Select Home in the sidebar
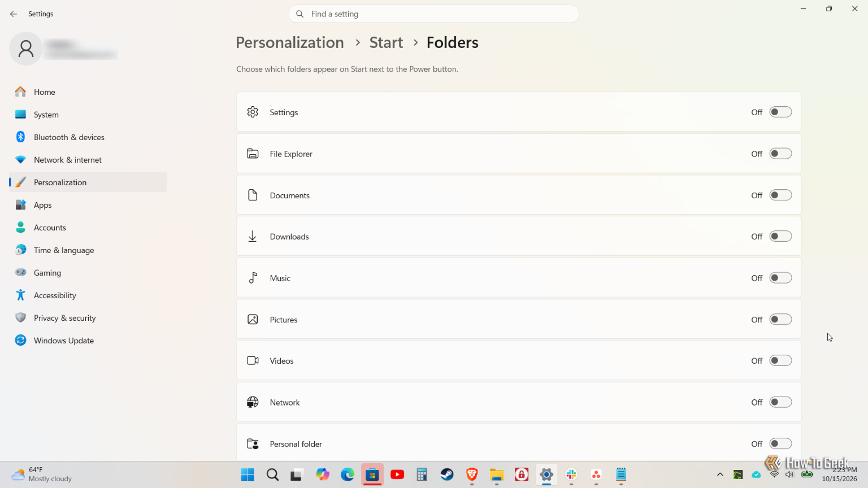The height and width of the screenshot is (488, 868). coord(88,92)
